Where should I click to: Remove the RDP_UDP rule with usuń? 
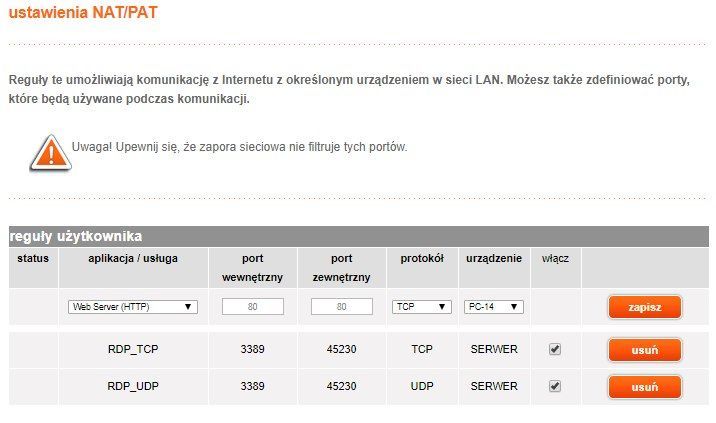coord(644,386)
